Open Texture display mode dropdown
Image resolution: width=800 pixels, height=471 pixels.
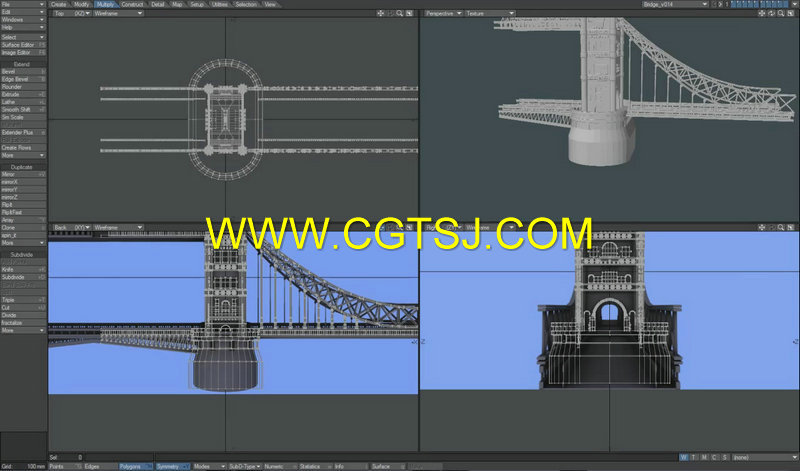pyautogui.click(x=490, y=13)
